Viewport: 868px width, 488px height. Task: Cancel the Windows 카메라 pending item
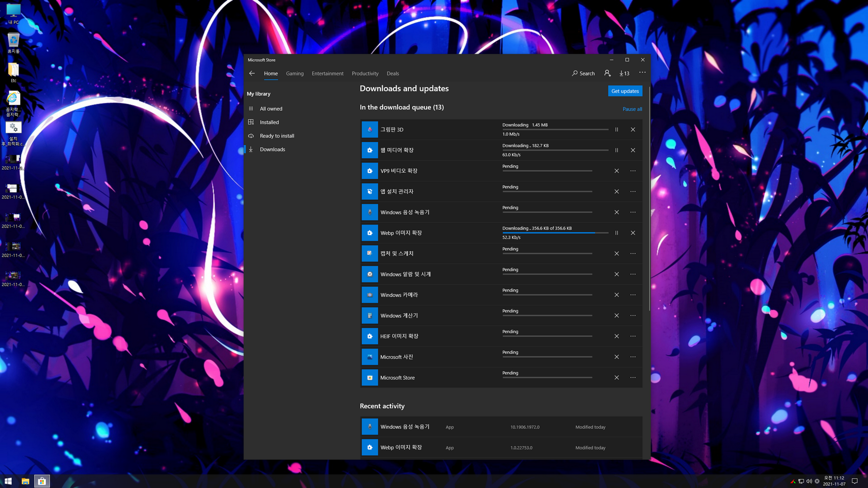[x=617, y=295]
